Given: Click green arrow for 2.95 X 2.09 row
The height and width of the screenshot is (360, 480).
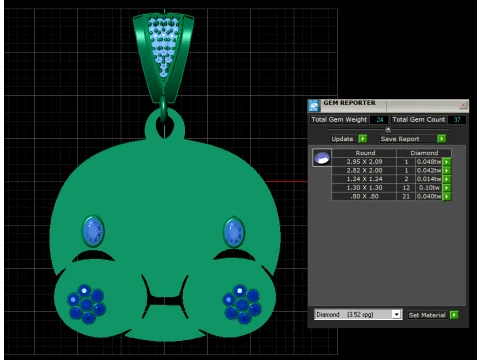Looking at the screenshot, I should [x=447, y=162].
